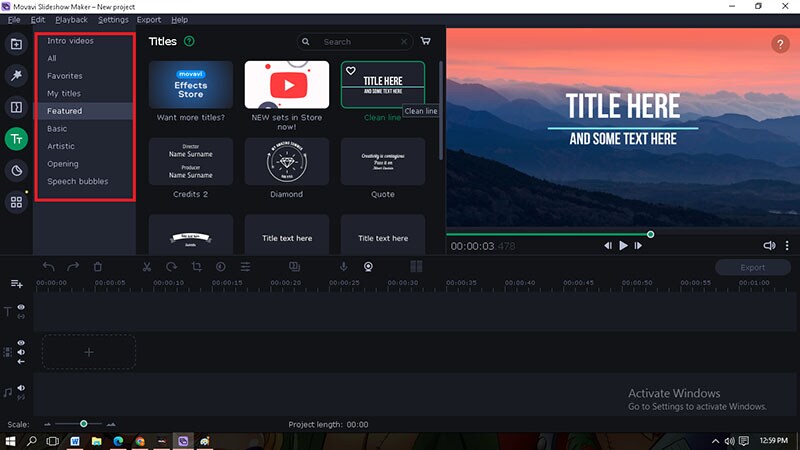This screenshot has height=450, width=800.
Task: Click the preview help button
Action: pyautogui.click(x=780, y=44)
